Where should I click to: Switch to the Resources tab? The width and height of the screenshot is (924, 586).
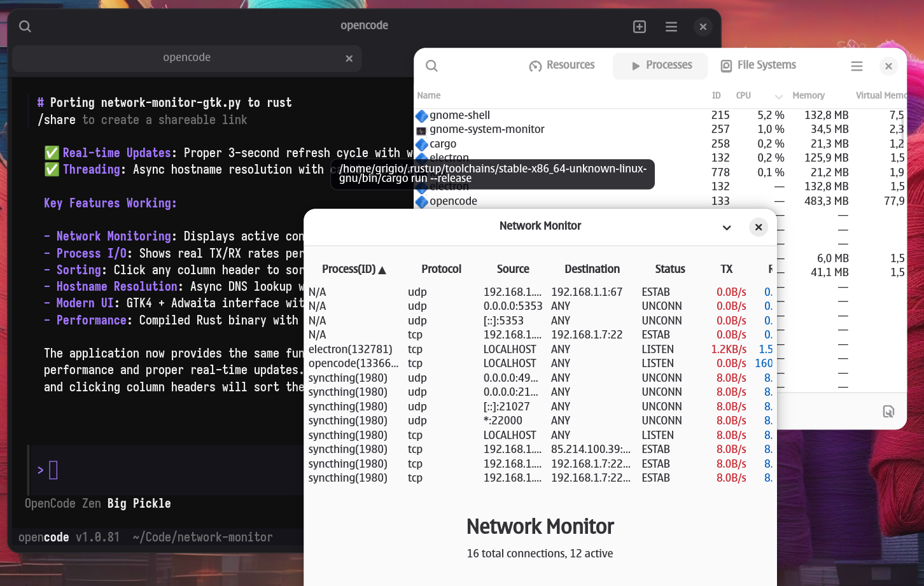(x=562, y=66)
